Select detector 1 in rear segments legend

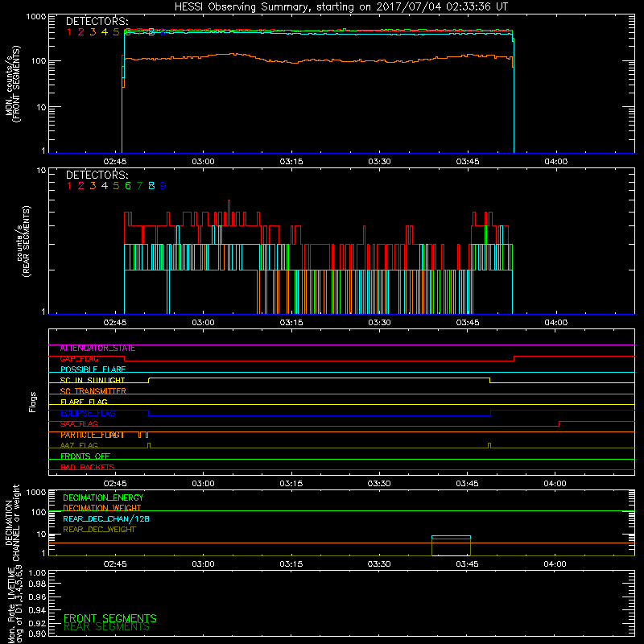69,186
